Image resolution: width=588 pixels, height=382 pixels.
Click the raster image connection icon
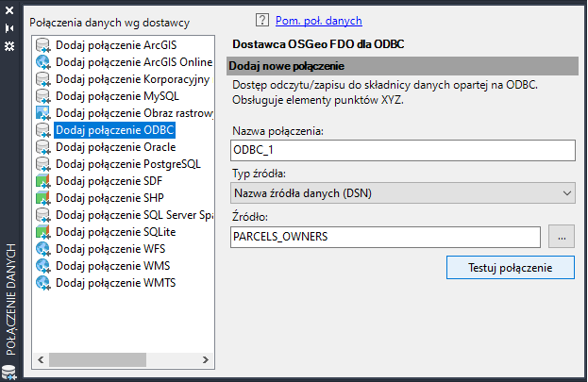coord(42,113)
